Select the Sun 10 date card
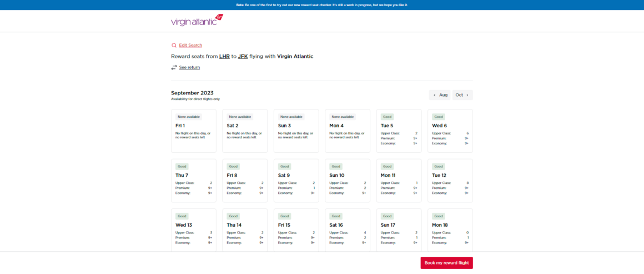 click(x=348, y=181)
